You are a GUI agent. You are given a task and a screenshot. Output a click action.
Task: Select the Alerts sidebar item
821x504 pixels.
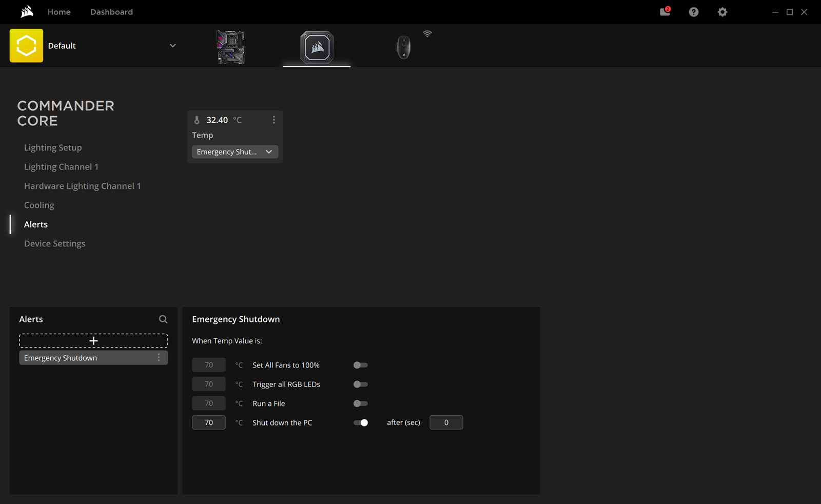tap(36, 224)
